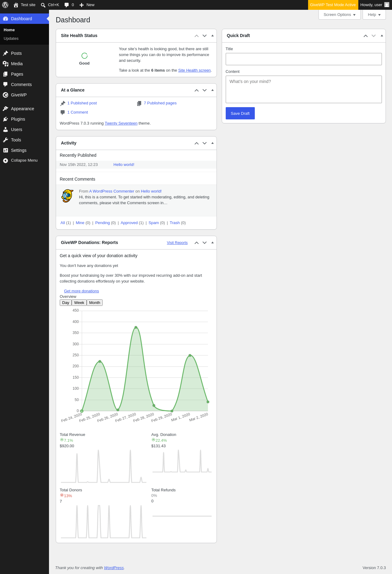Collapse the GiveWP Donations Reports panel

213,243
